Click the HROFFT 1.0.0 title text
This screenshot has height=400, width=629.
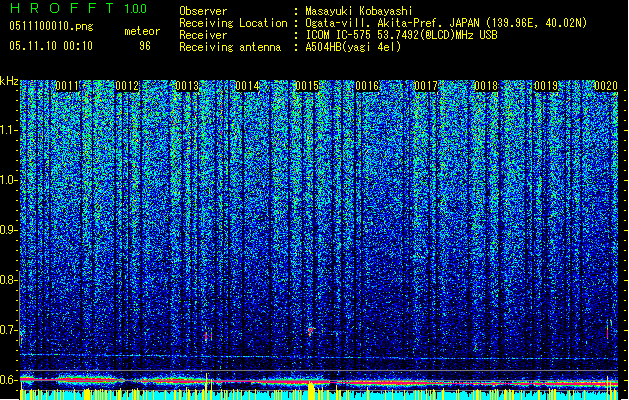coord(78,8)
